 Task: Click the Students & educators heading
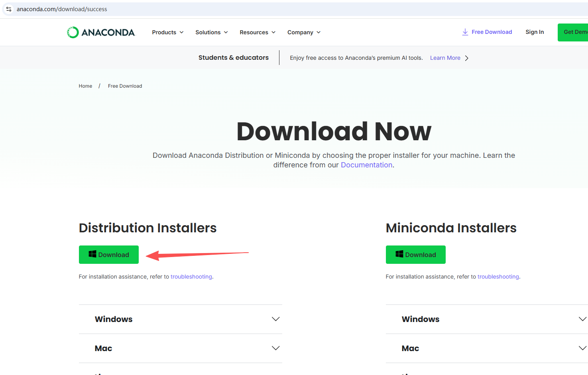point(234,58)
